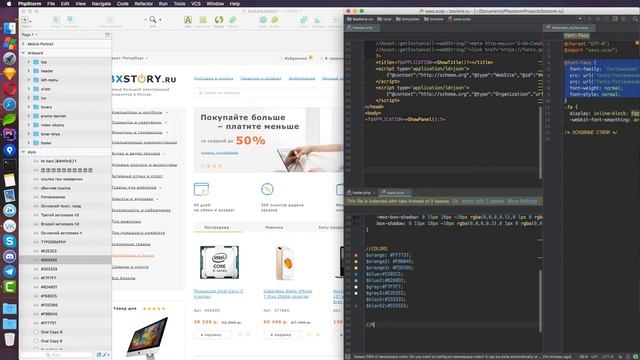Open Launchpad rocket icon in the Dock
The image size is (640, 360).
(x=9, y=58)
